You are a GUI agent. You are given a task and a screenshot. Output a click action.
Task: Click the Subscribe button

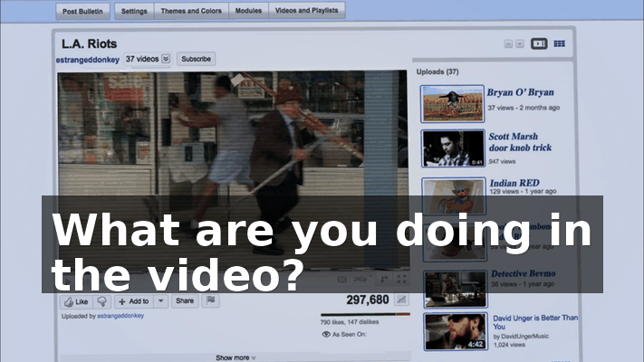point(197,59)
